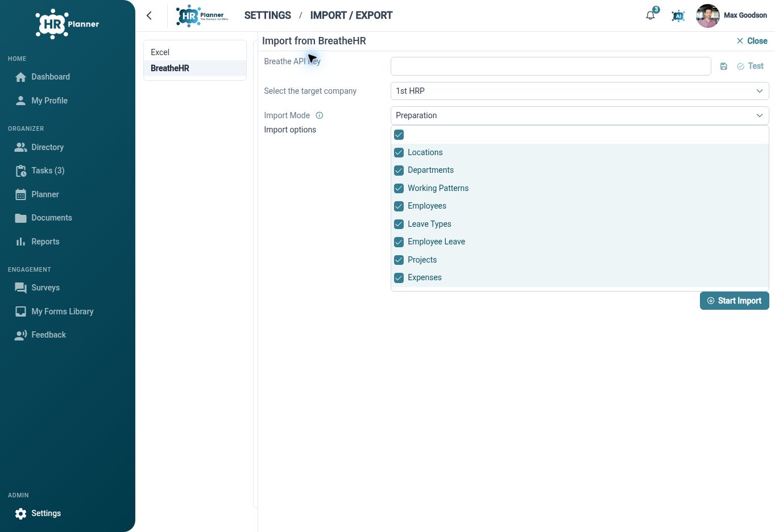Toggle the select-all import options checkbox
The image size is (775, 532).
(399, 135)
